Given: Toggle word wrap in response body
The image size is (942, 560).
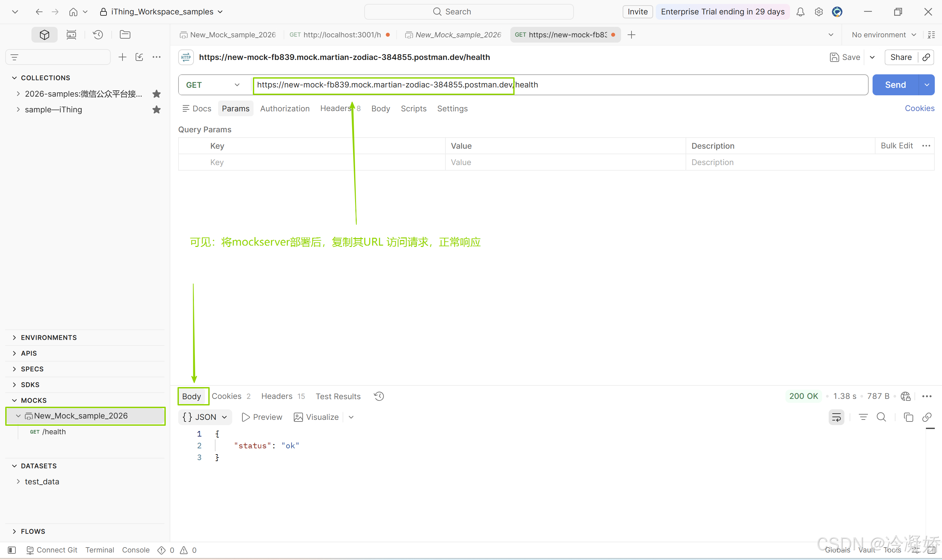Looking at the screenshot, I should pos(836,417).
